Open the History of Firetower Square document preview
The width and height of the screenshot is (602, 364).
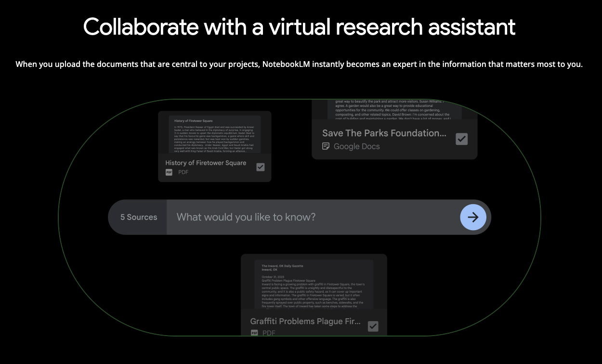click(x=215, y=134)
